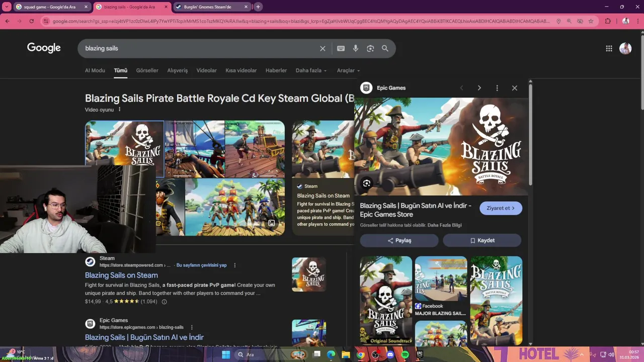Click the Google logo
The height and width of the screenshot is (362, 644).
click(44, 48)
